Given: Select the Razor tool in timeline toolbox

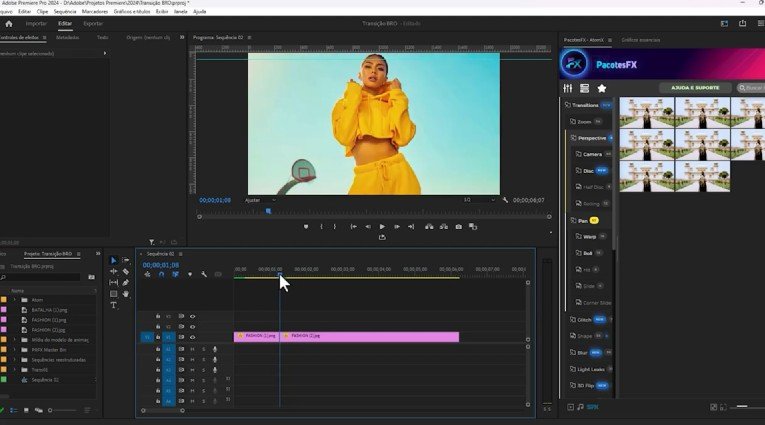Looking at the screenshot, I should click(x=126, y=272).
